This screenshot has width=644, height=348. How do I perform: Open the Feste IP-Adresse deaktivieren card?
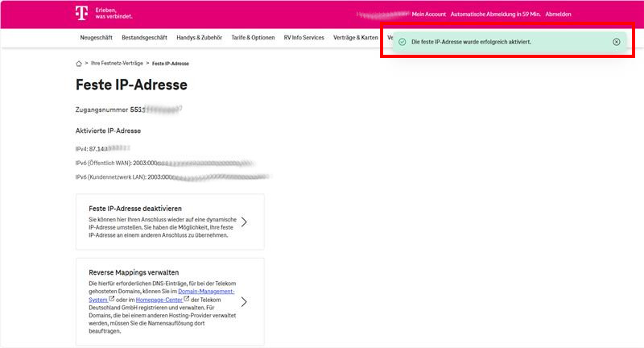pyautogui.click(x=170, y=222)
